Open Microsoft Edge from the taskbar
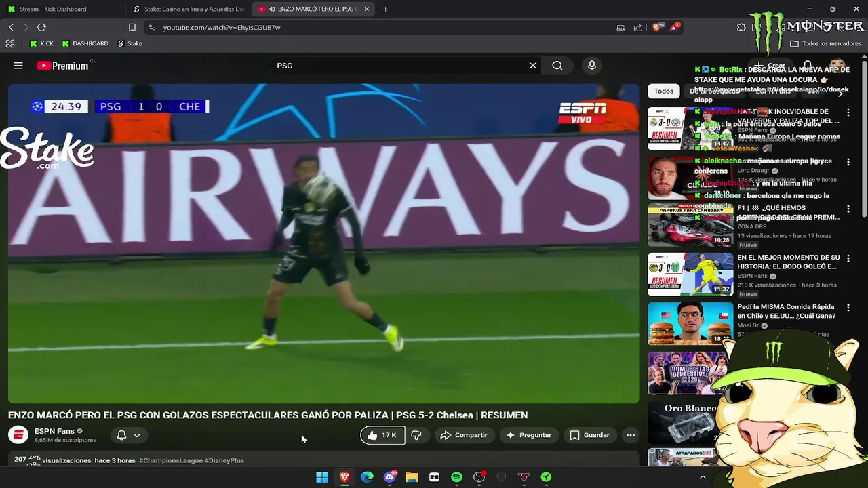Screen dimensions: 868x488 (x=367, y=477)
